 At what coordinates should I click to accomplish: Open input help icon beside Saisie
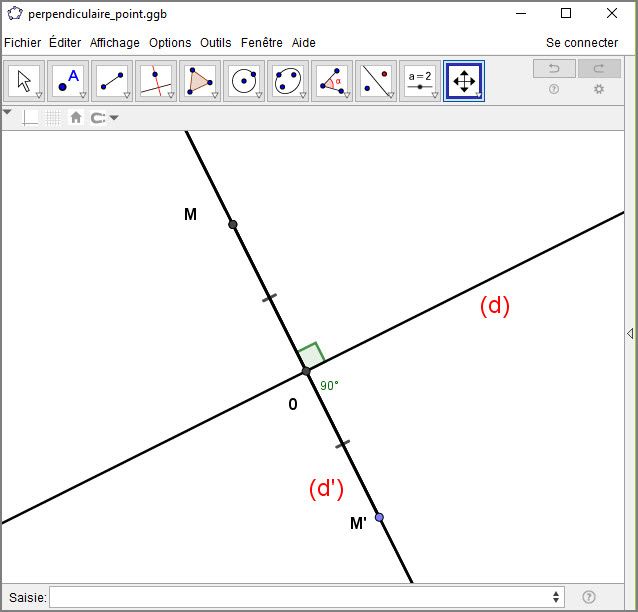(x=589, y=597)
